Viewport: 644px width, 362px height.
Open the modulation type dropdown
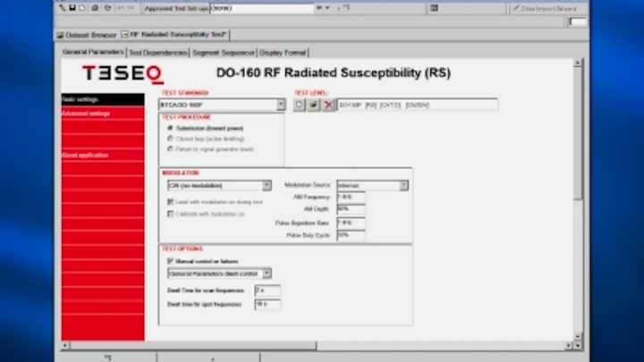tap(267, 186)
